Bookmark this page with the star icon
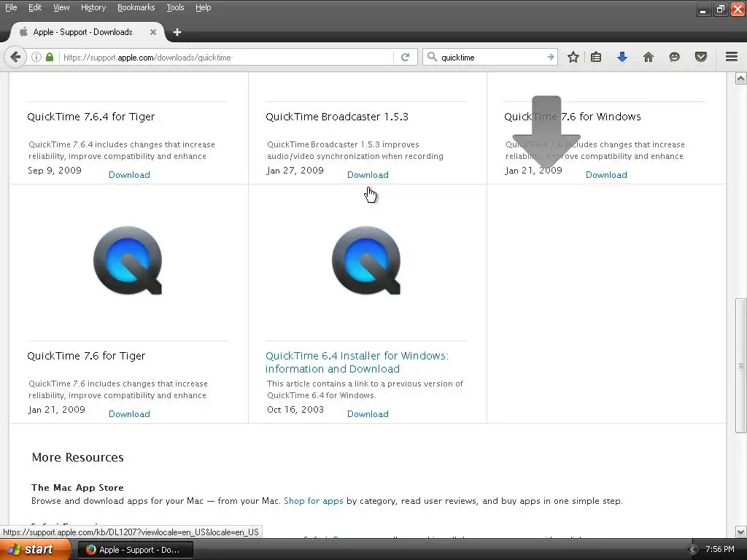Viewport: 747px width, 560px height. click(573, 57)
